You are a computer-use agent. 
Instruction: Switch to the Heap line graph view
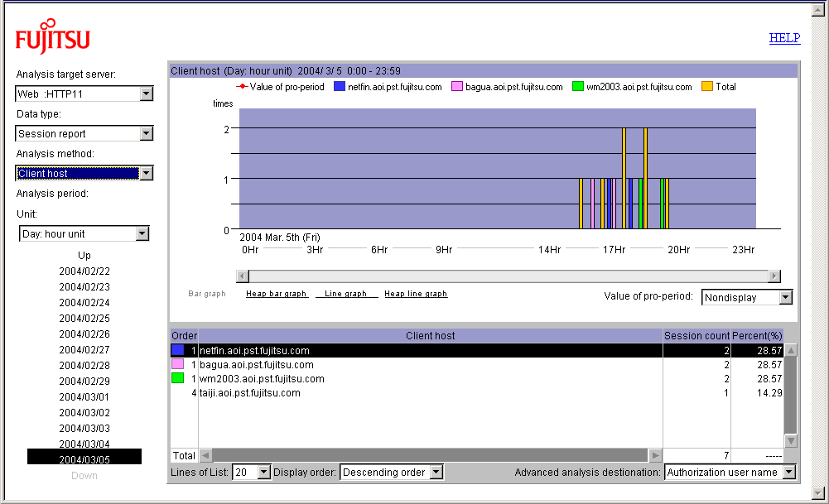click(416, 294)
